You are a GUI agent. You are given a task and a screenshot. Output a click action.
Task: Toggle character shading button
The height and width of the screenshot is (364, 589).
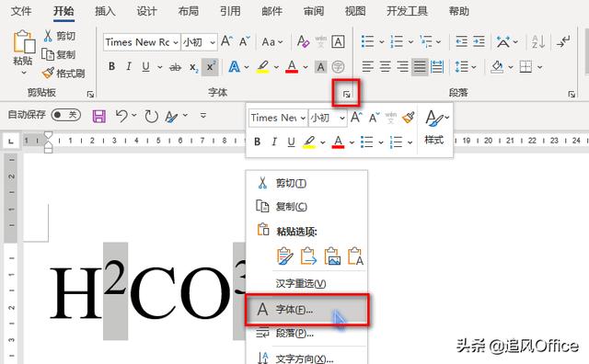click(x=320, y=67)
